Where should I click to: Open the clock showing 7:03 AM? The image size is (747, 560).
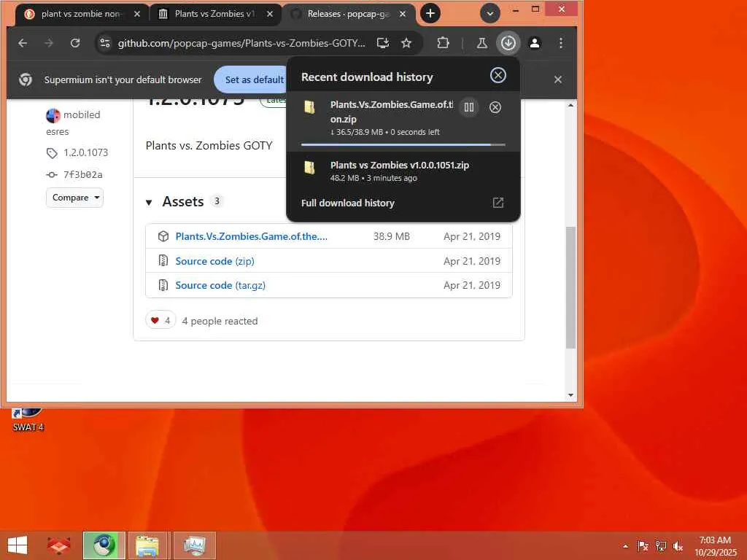tap(715, 546)
